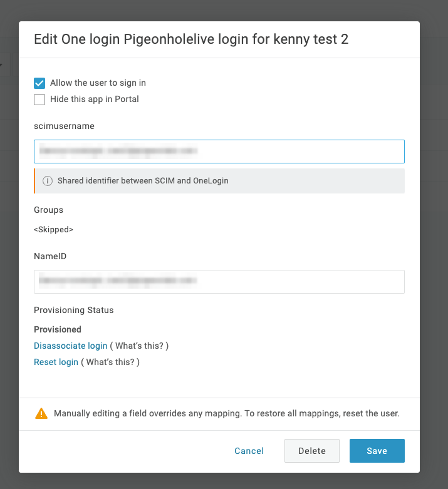Image resolution: width=448 pixels, height=489 pixels.
Task: Click the Manually editing a field warning text
Action: [227, 413]
